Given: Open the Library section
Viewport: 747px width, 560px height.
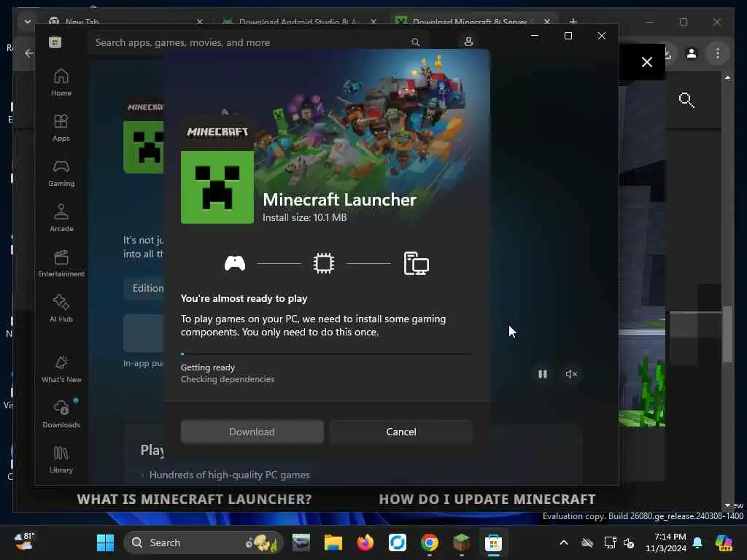Looking at the screenshot, I should tap(61, 459).
